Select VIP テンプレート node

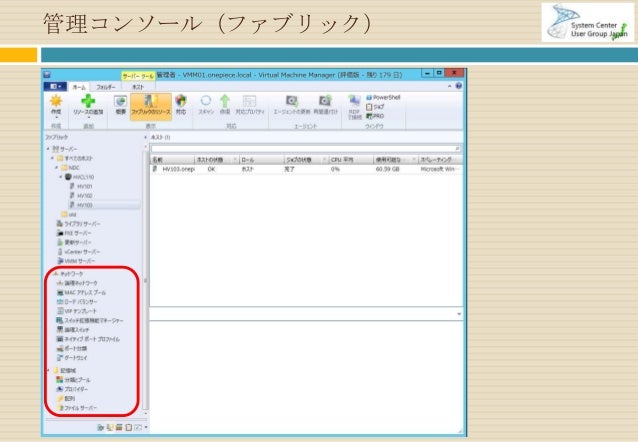click(x=76, y=311)
